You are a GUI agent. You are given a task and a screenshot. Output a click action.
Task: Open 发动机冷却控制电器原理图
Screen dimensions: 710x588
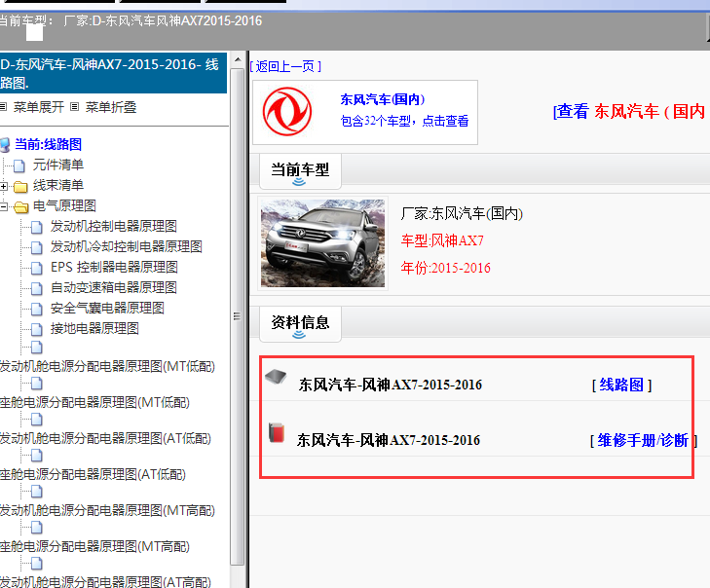[x=127, y=246]
